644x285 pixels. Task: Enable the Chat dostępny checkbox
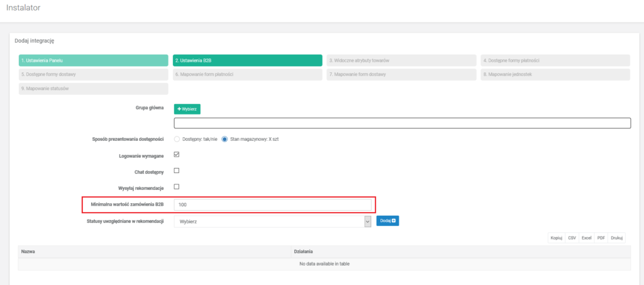(x=177, y=170)
